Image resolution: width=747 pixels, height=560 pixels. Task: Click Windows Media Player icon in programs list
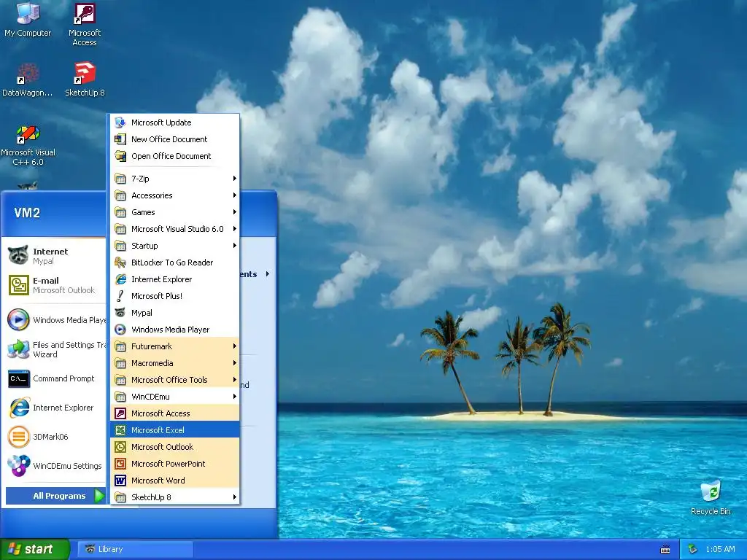(120, 330)
